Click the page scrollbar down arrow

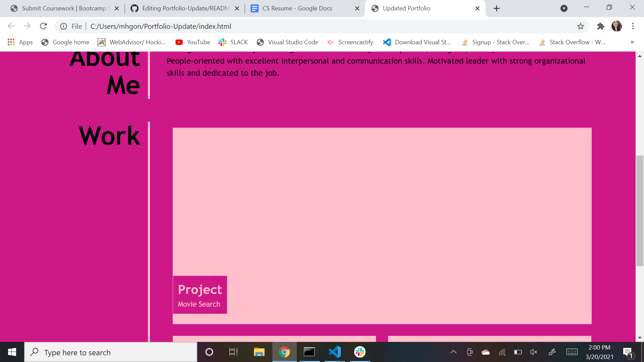pyautogui.click(x=640, y=338)
